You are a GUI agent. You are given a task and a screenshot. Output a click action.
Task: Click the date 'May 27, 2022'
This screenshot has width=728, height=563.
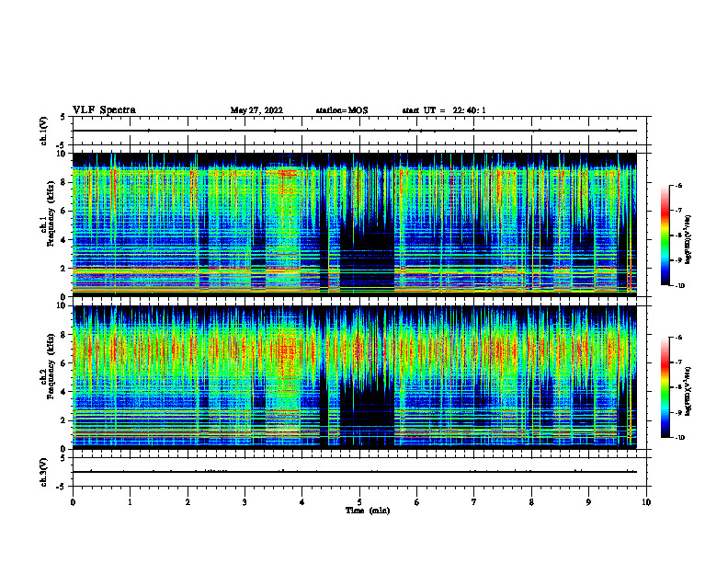click(x=256, y=110)
